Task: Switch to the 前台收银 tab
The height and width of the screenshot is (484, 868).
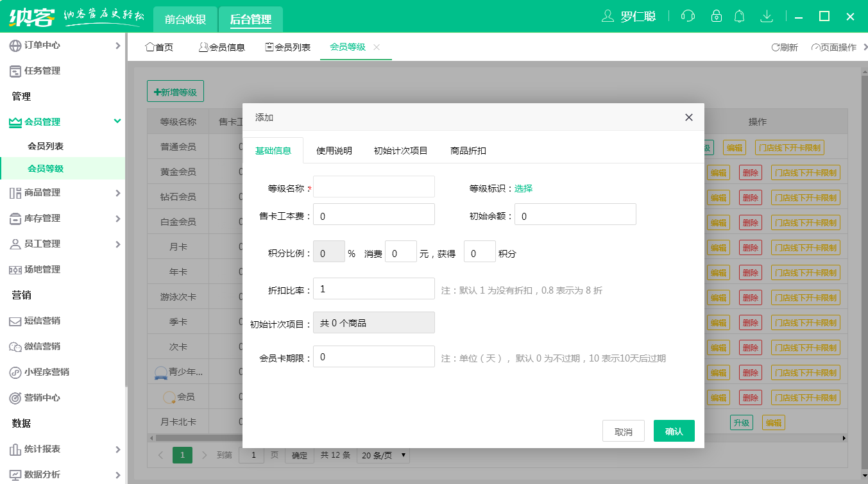Action: [x=185, y=19]
